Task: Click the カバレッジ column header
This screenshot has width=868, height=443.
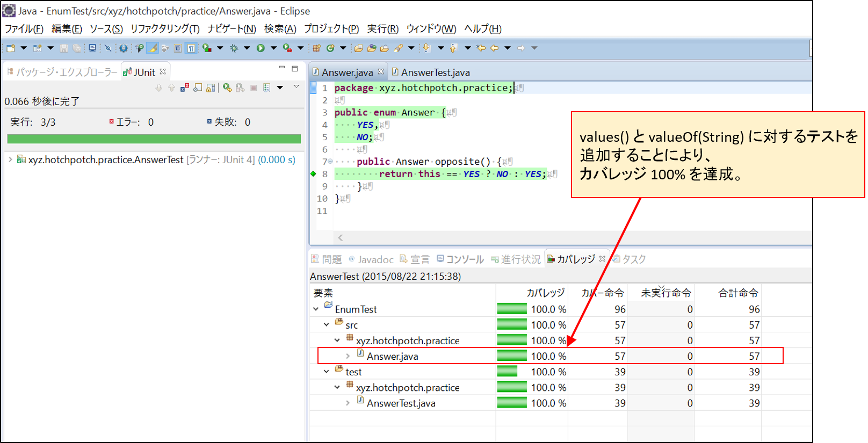Action: [545, 293]
